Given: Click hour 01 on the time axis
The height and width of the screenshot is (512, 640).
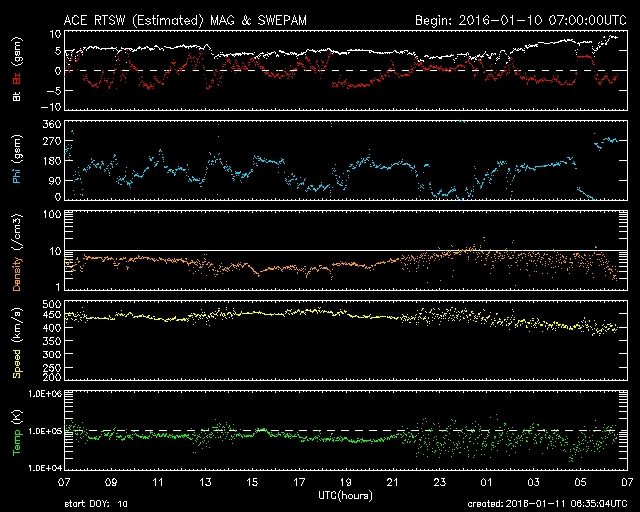Looking at the screenshot, I should (485, 482).
